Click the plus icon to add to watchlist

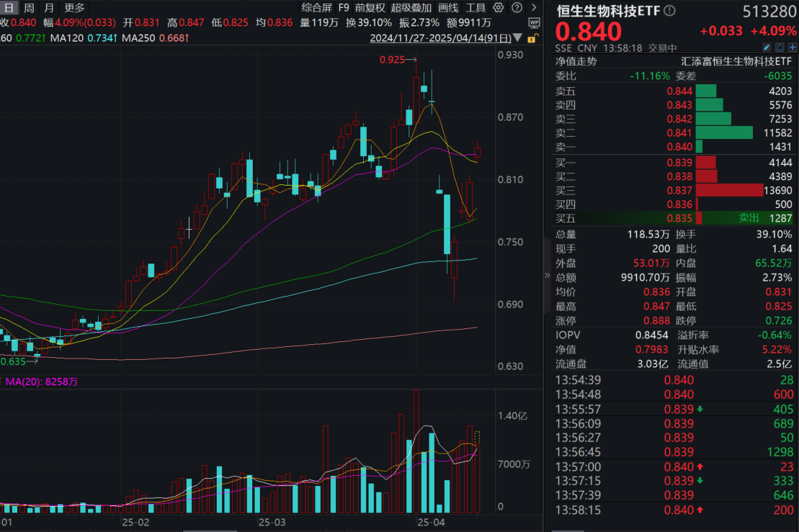793,47
